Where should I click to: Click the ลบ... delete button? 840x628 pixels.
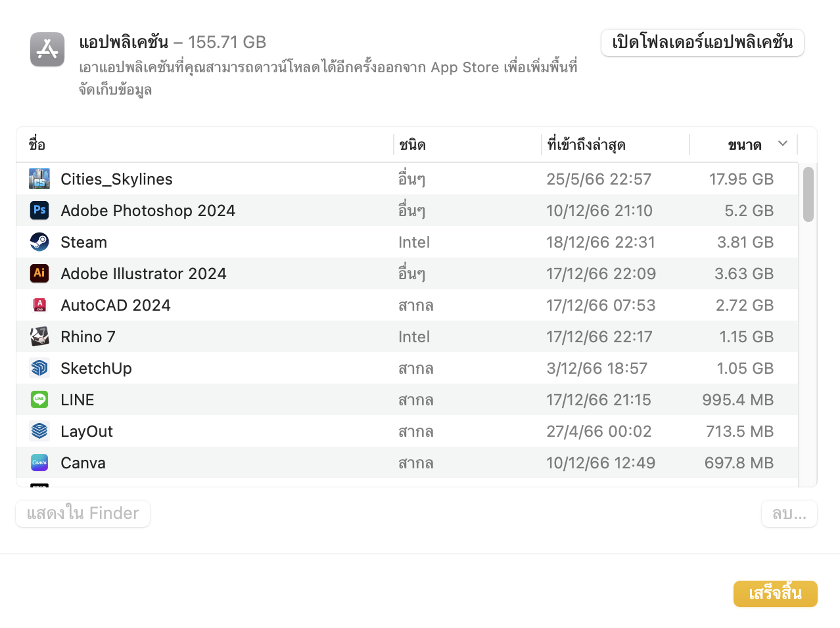coord(789,514)
